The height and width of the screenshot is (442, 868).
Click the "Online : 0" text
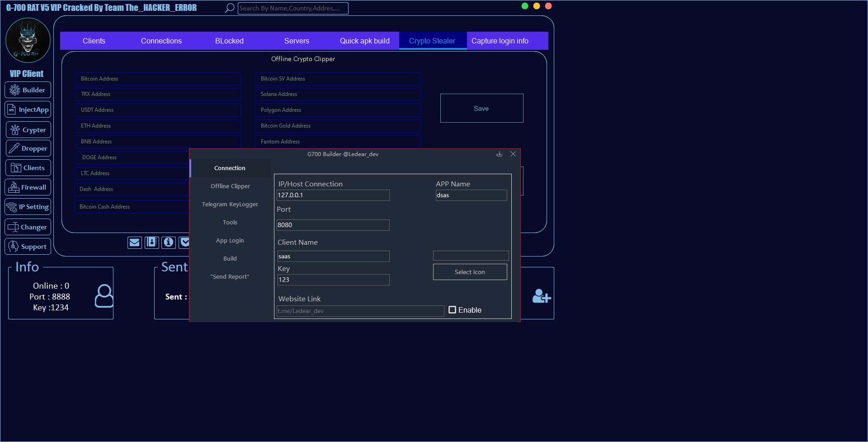click(51, 286)
